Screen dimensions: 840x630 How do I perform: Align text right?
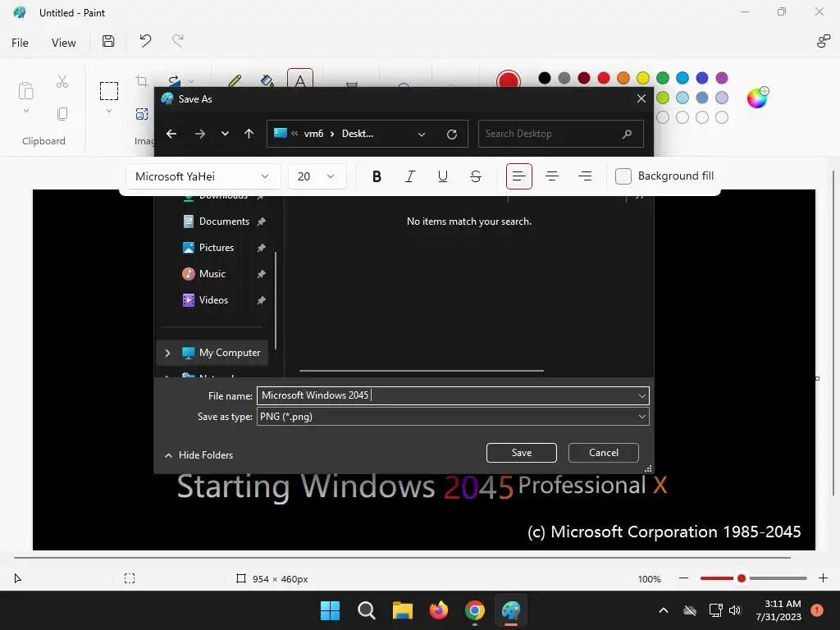(x=585, y=176)
